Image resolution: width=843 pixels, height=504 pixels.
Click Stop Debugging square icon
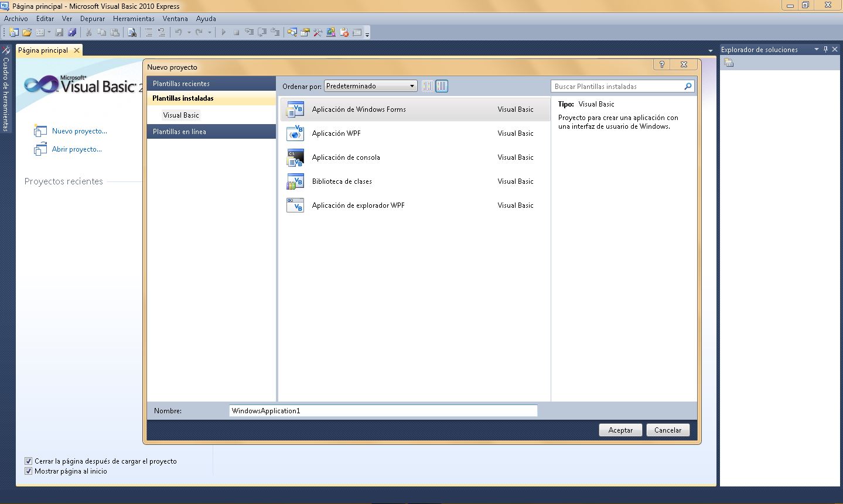pyautogui.click(x=236, y=33)
